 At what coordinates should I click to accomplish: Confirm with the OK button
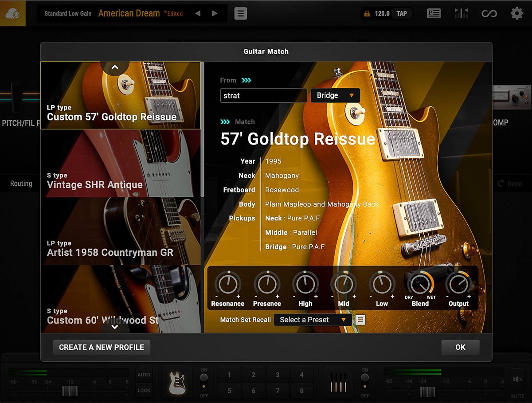(460, 347)
